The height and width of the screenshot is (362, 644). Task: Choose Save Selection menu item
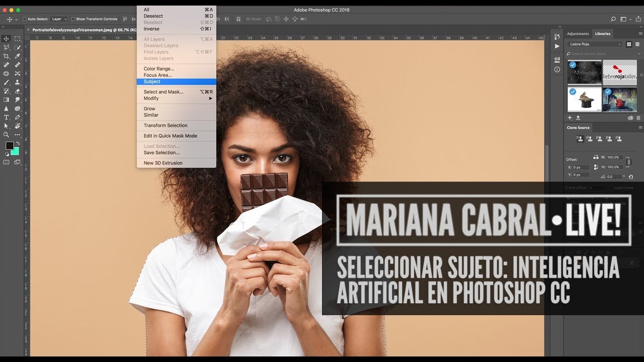point(177,153)
